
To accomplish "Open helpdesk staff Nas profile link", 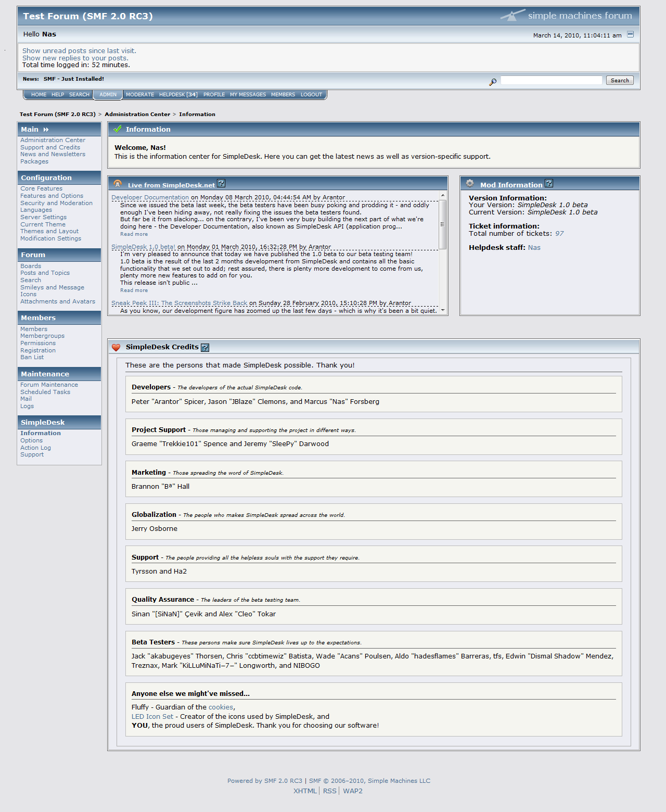I will 534,247.
